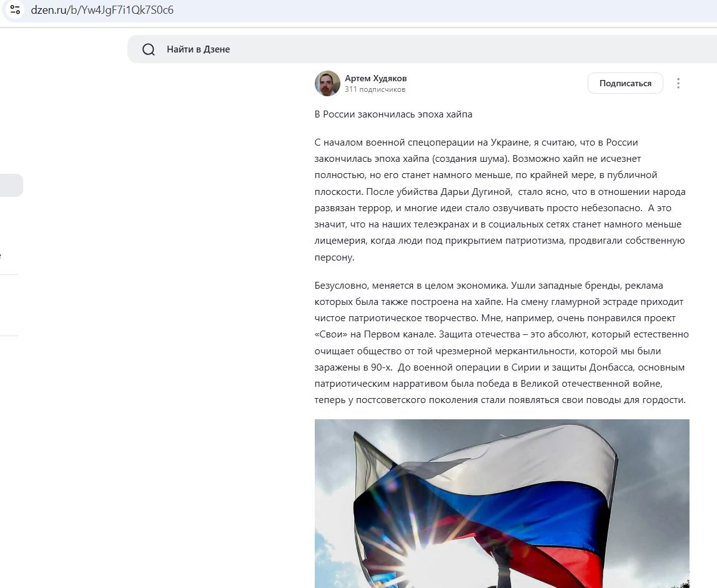Screen dimensions: 717x588
Task: Select the dzen.ru URL in address bar
Action: [102, 10]
